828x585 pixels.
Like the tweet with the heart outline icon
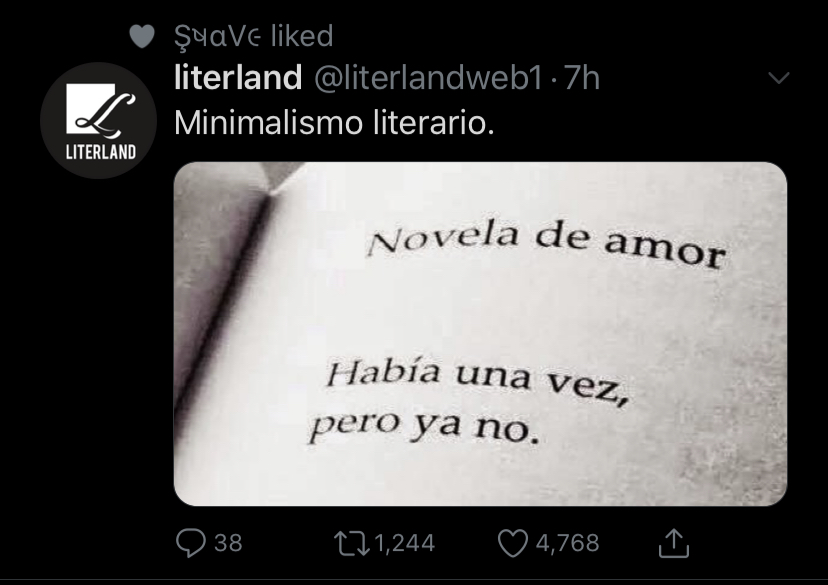513,543
